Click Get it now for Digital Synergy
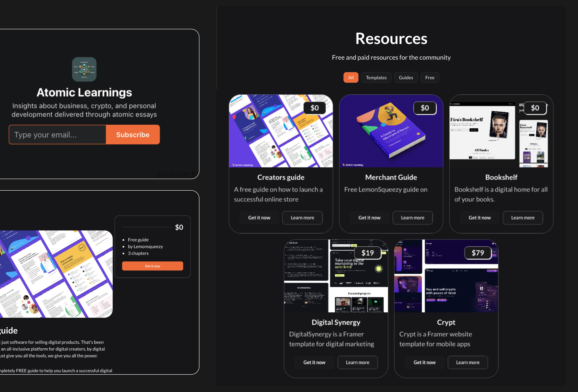The image size is (578, 392). coord(314,362)
